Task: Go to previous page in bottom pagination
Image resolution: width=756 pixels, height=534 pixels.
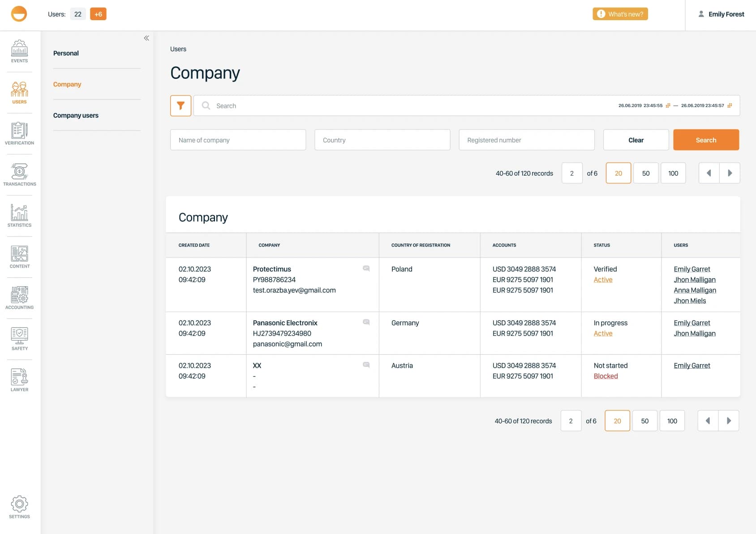Action: click(708, 421)
